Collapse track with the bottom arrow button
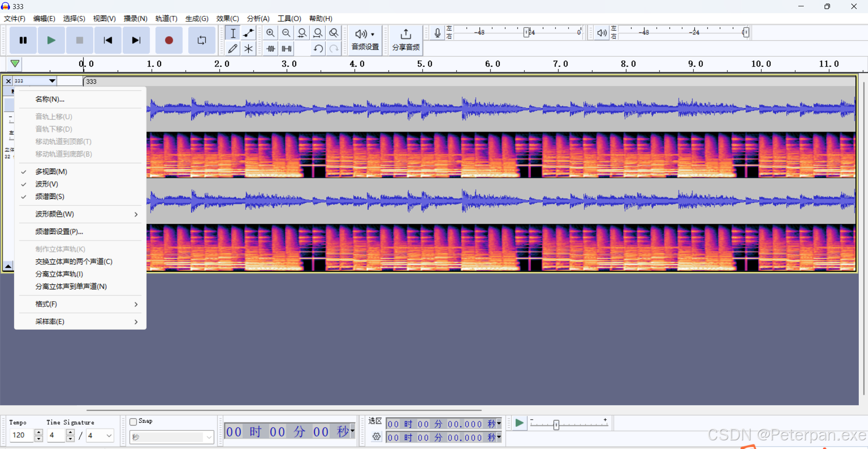The image size is (868, 449). click(8, 266)
